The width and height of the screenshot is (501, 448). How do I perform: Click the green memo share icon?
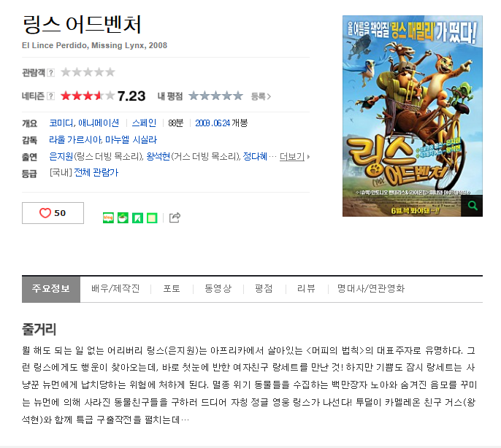(152, 217)
